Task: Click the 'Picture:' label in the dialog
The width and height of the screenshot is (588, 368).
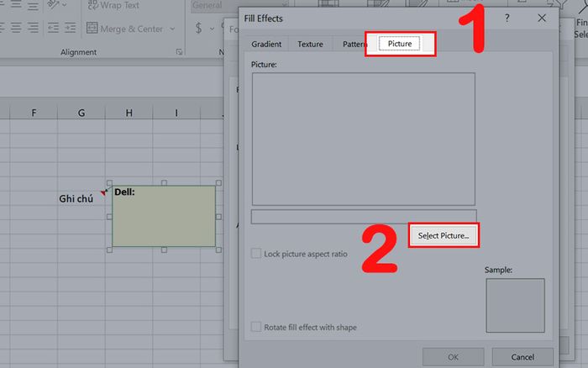Action: pyautogui.click(x=264, y=65)
